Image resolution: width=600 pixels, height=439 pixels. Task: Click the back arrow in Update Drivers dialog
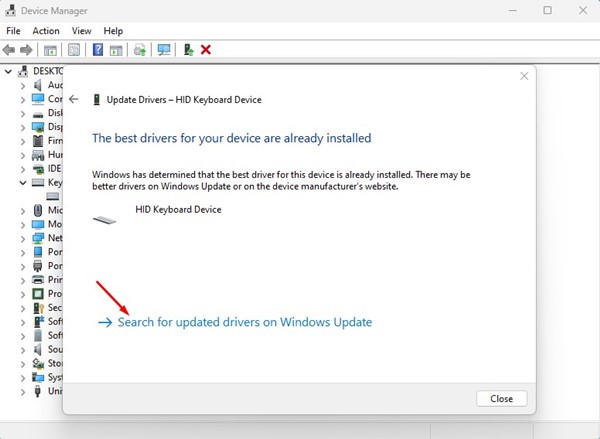pos(73,100)
